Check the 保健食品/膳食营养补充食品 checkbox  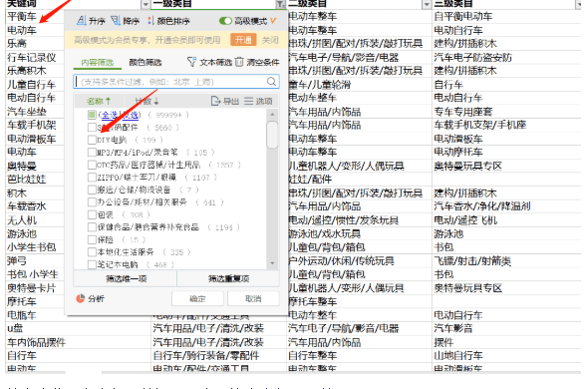pos(92,226)
